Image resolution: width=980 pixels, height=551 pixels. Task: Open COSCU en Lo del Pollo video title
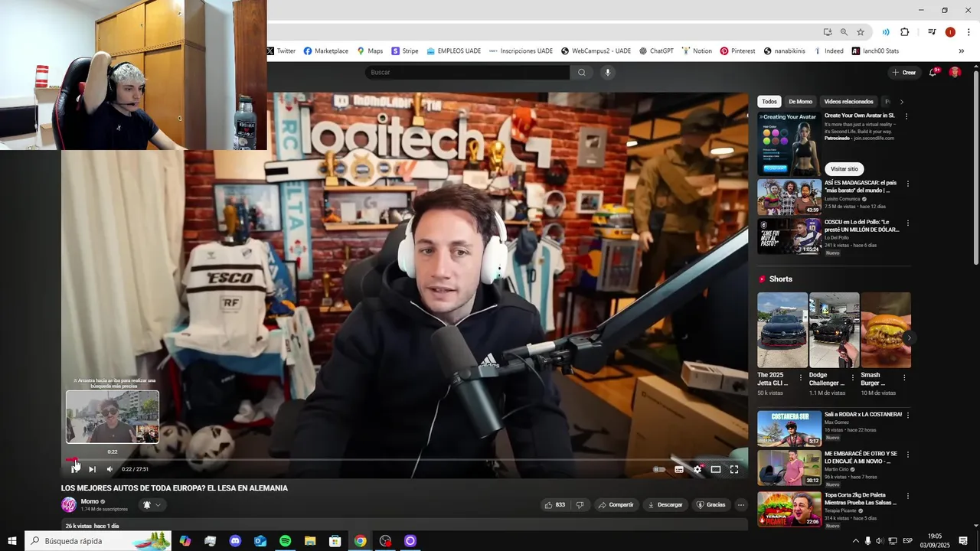862,226
